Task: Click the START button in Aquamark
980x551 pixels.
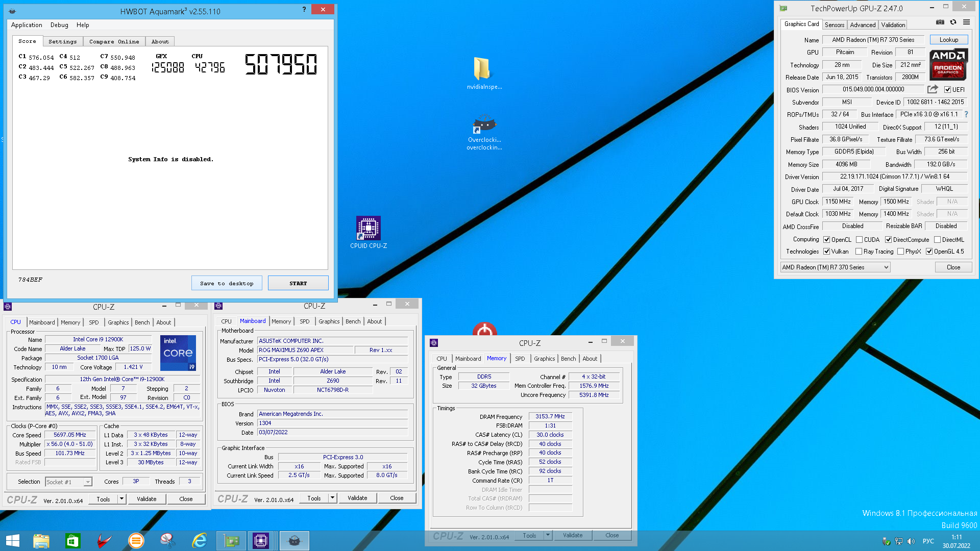Action: [x=298, y=283]
